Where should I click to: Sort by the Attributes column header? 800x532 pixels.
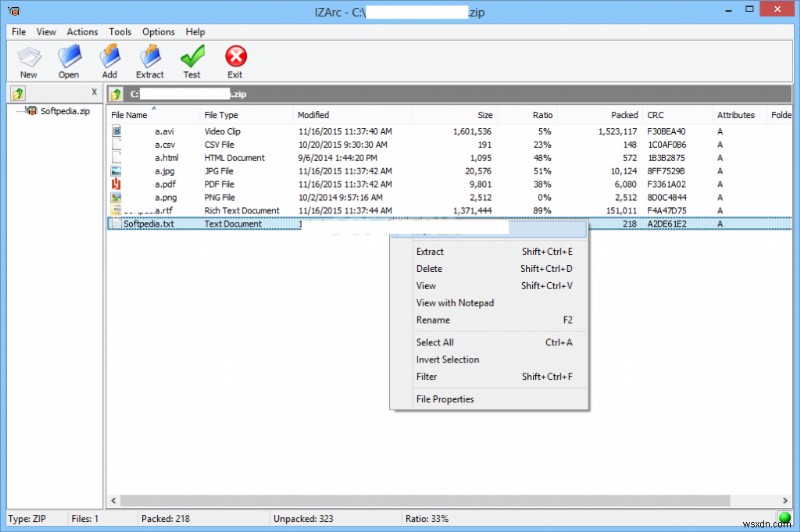click(x=740, y=115)
